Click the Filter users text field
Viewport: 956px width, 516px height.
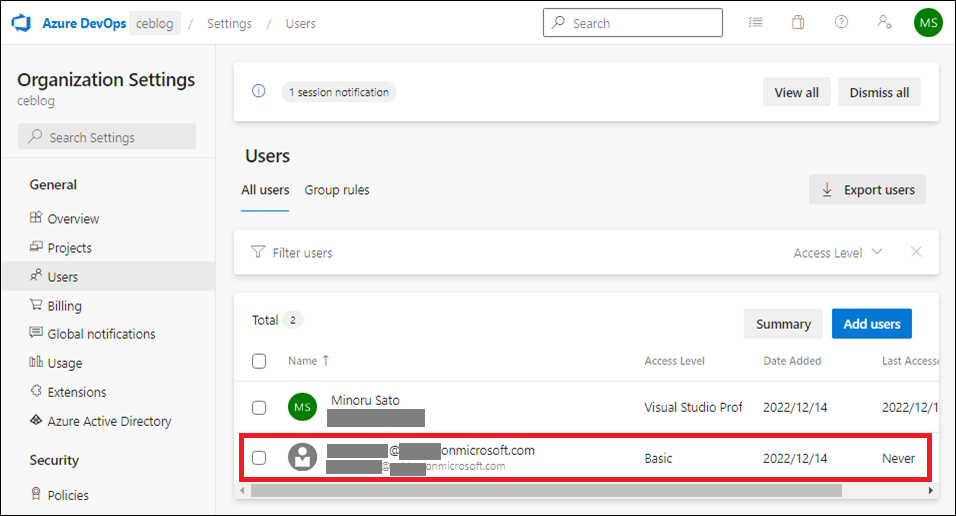pyautogui.click(x=302, y=253)
